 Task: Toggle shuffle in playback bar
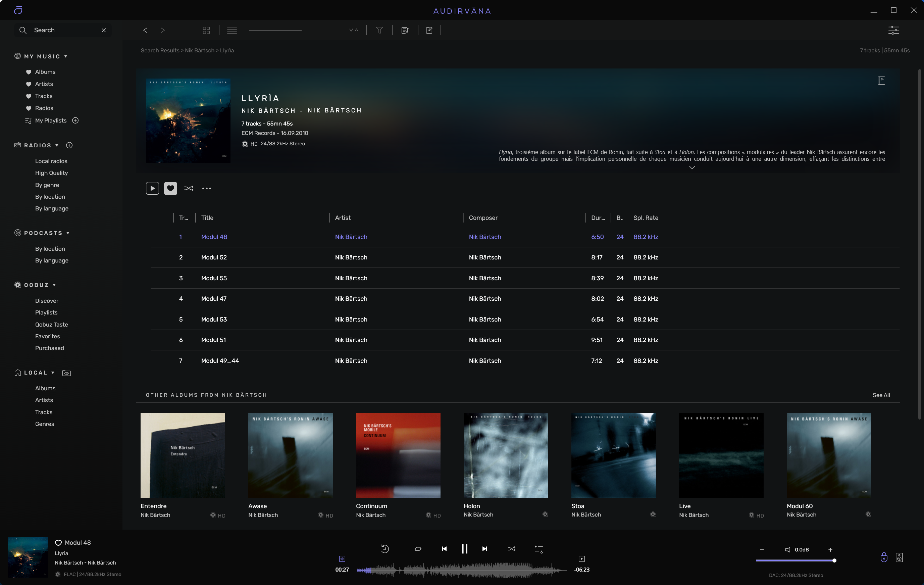coord(511,549)
